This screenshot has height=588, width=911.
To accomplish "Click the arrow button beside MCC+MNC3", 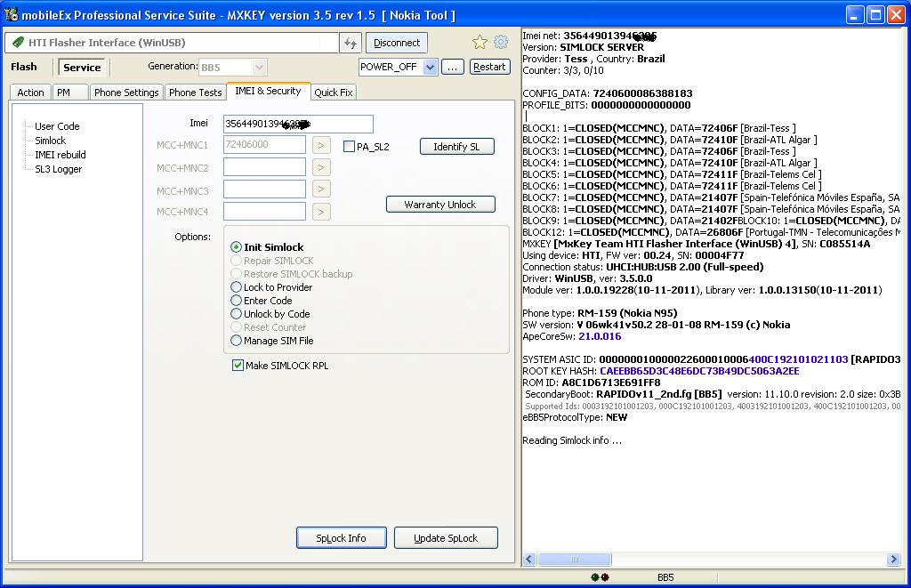I will (321, 189).
